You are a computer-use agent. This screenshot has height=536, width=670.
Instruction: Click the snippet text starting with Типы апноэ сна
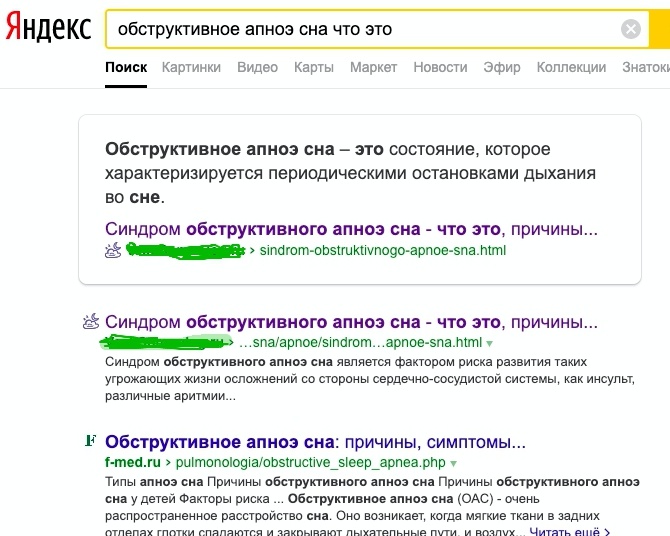coord(372,507)
